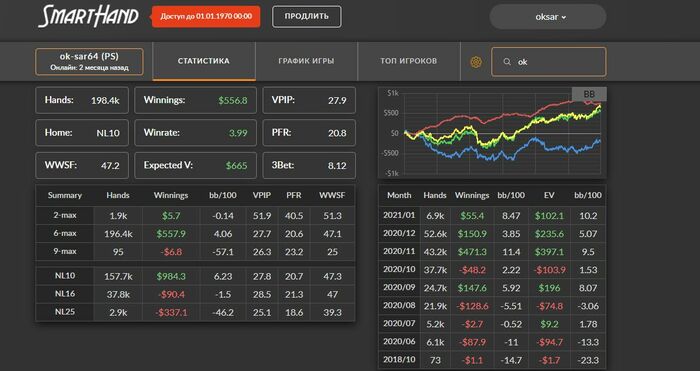Click the -$337.1 winnings in NL25 row
The image size is (700, 371).
pyautogui.click(x=171, y=313)
